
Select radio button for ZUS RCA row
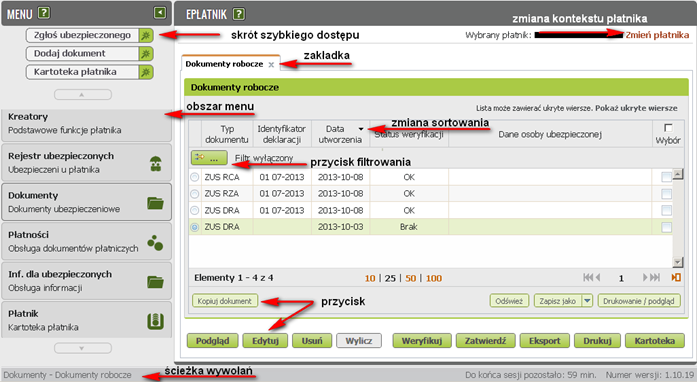click(x=195, y=177)
